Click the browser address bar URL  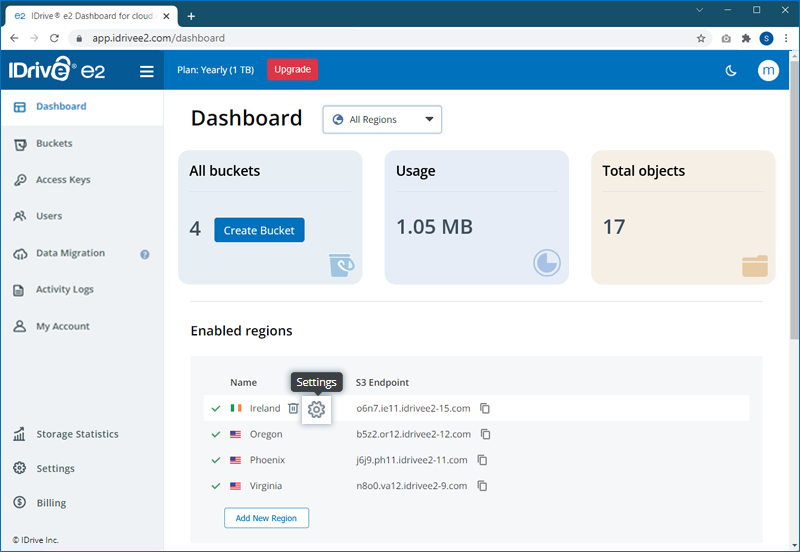pos(158,38)
